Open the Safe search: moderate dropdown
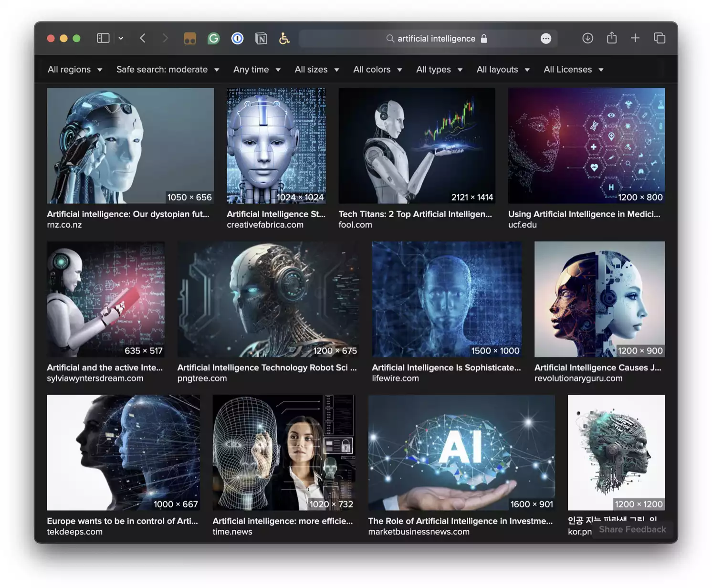Screen dimensions: 712x588 pos(168,70)
